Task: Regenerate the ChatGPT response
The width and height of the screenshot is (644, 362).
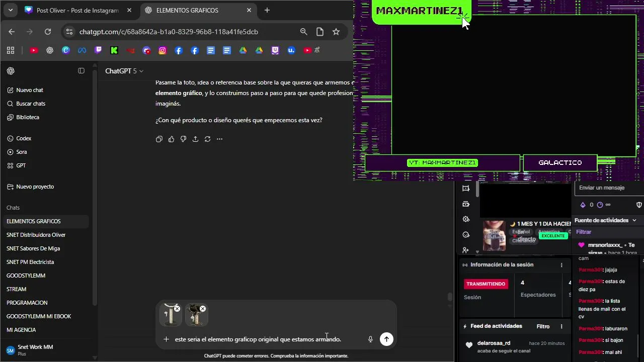Action: click(x=207, y=139)
